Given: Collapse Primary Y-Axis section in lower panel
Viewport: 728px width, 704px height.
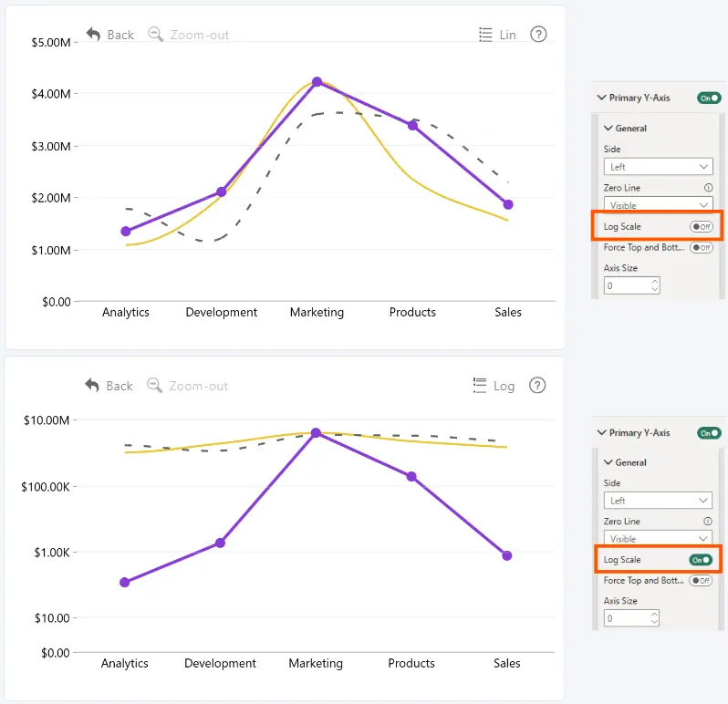Looking at the screenshot, I should [602, 432].
